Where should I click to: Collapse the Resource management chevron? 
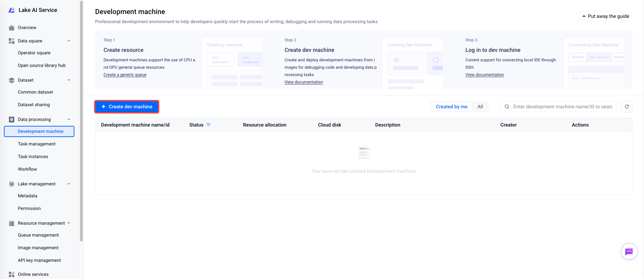coord(69,223)
